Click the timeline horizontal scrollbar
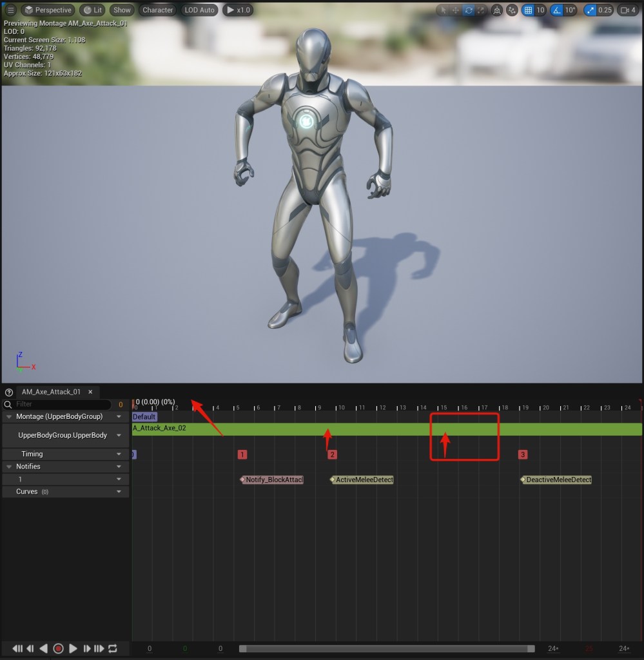644x660 pixels. (387, 648)
